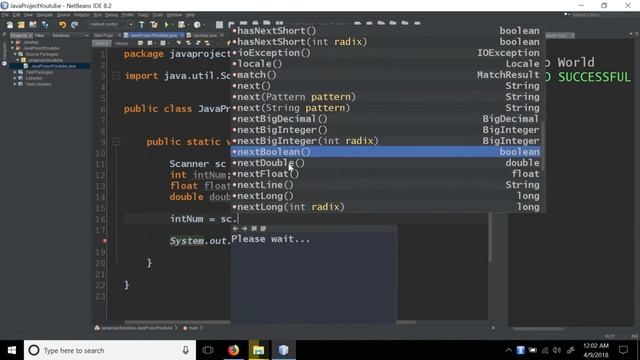Click the Output panel horizontal scrollbar
The image size is (640, 360).
click(539, 329)
